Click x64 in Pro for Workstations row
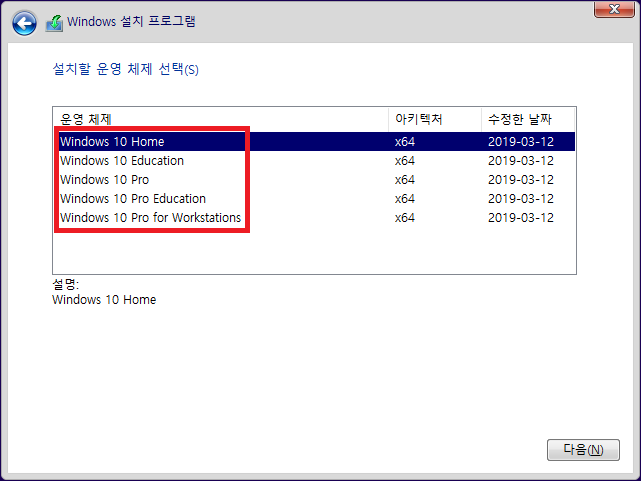641x481 pixels. coord(405,217)
